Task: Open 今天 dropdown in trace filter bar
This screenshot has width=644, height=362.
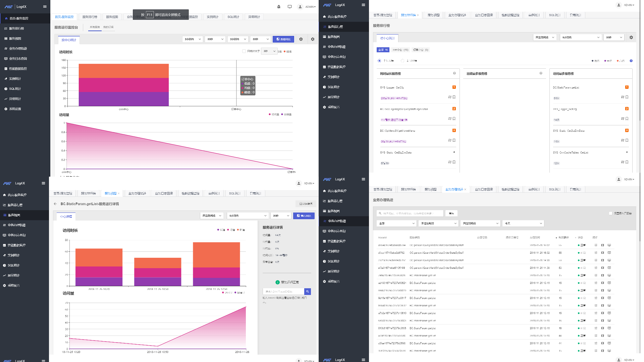Action: [523, 224]
